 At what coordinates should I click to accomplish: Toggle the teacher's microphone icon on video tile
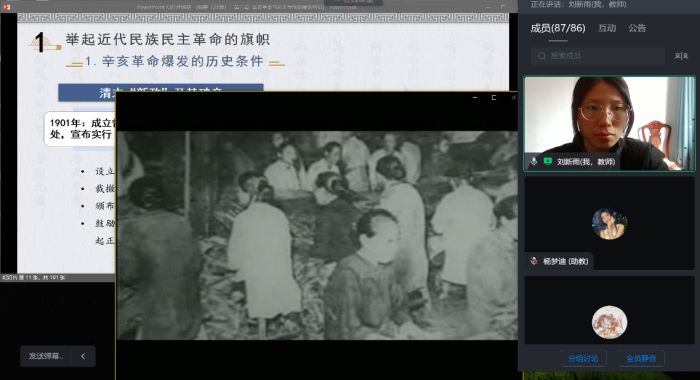click(533, 161)
